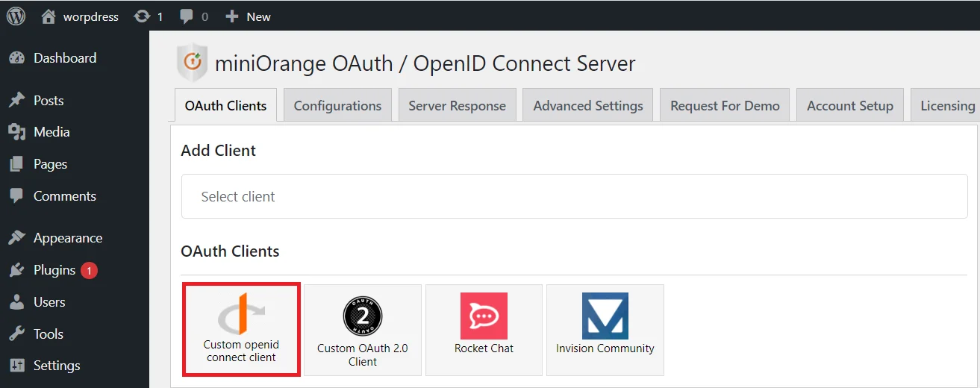Switch to the OAuth Clients tab
The image size is (980, 388).
click(x=225, y=105)
